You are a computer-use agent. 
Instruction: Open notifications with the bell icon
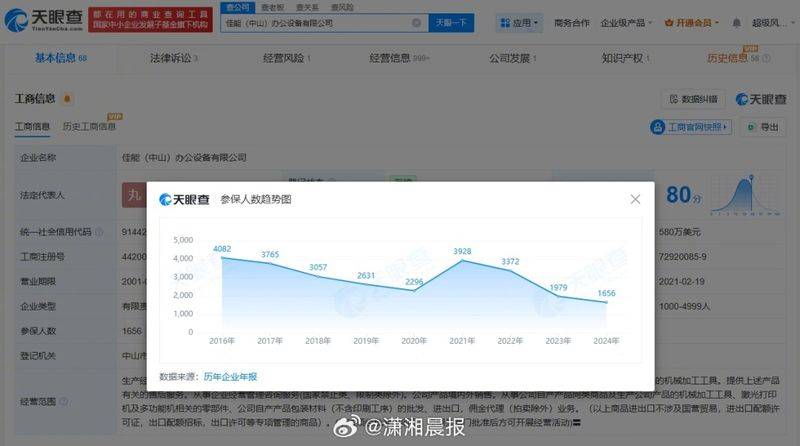tap(736, 23)
